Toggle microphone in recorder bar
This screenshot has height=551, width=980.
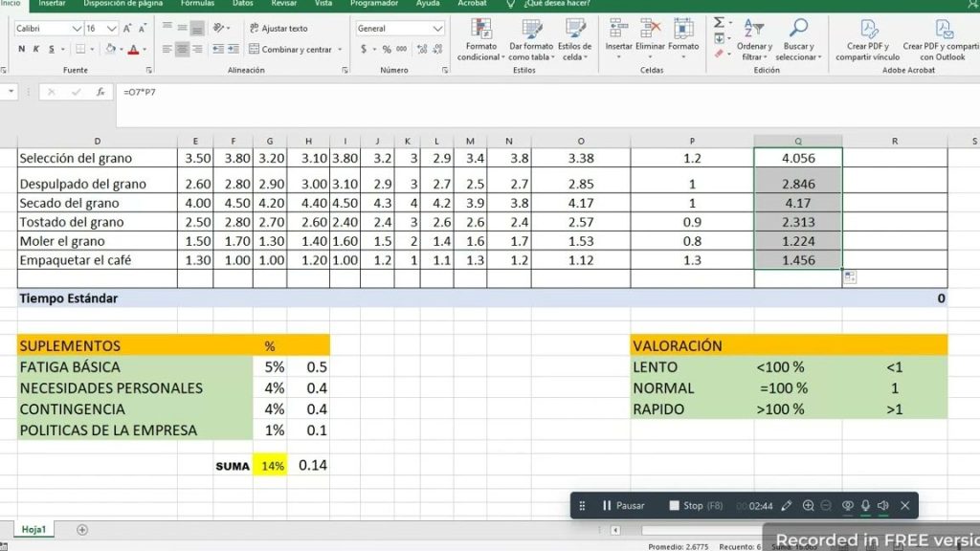coord(865,505)
